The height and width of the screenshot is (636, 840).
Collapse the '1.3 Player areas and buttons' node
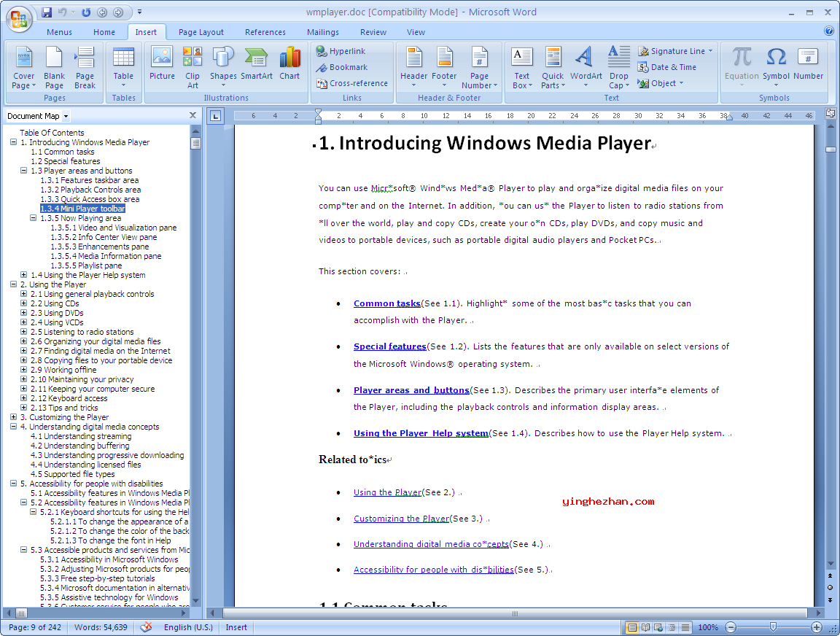click(x=24, y=171)
